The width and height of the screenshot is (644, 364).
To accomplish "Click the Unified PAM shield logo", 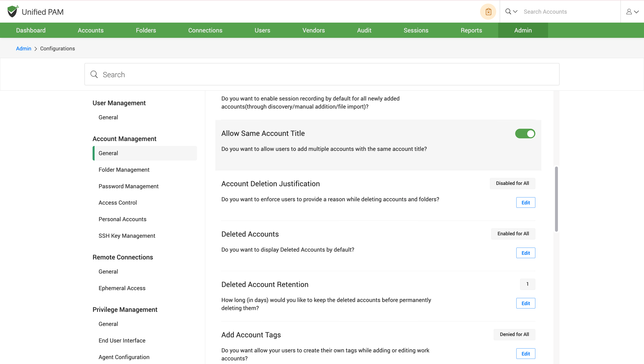I will point(13,11).
